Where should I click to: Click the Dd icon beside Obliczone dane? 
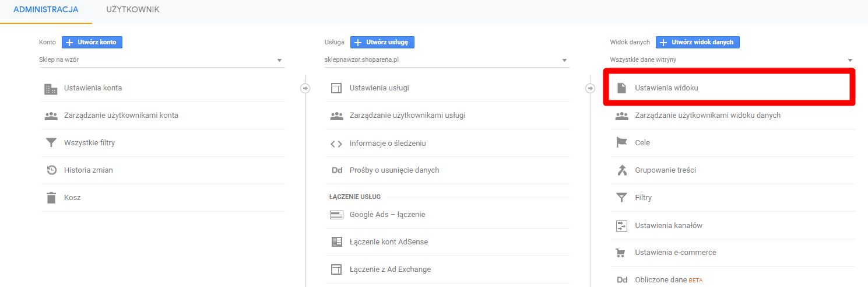(x=622, y=280)
